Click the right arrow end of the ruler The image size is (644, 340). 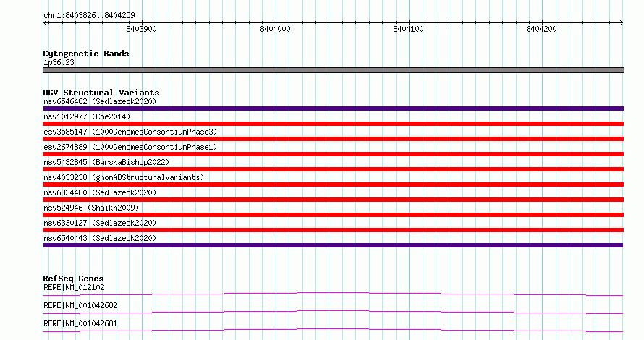coord(622,22)
